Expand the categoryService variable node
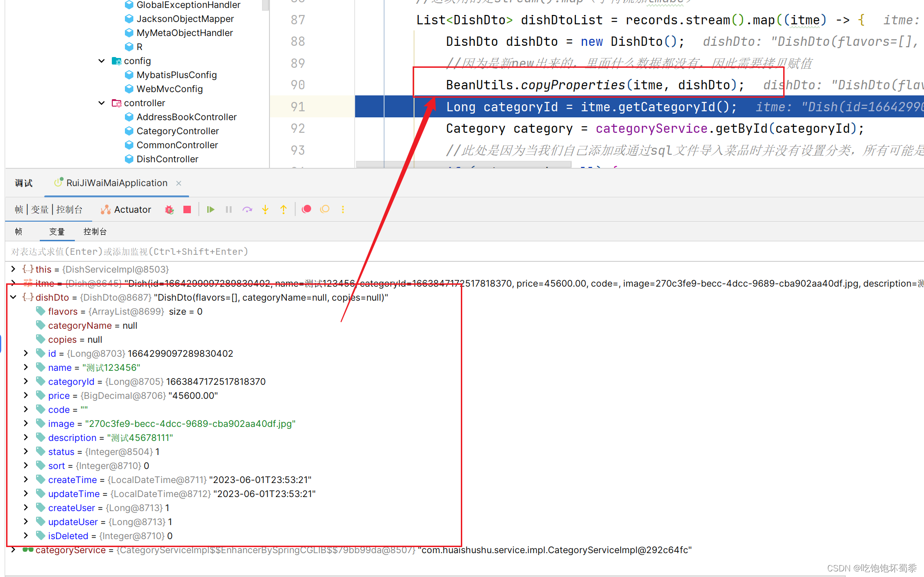The width and height of the screenshot is (924, 577). [13, 549]
